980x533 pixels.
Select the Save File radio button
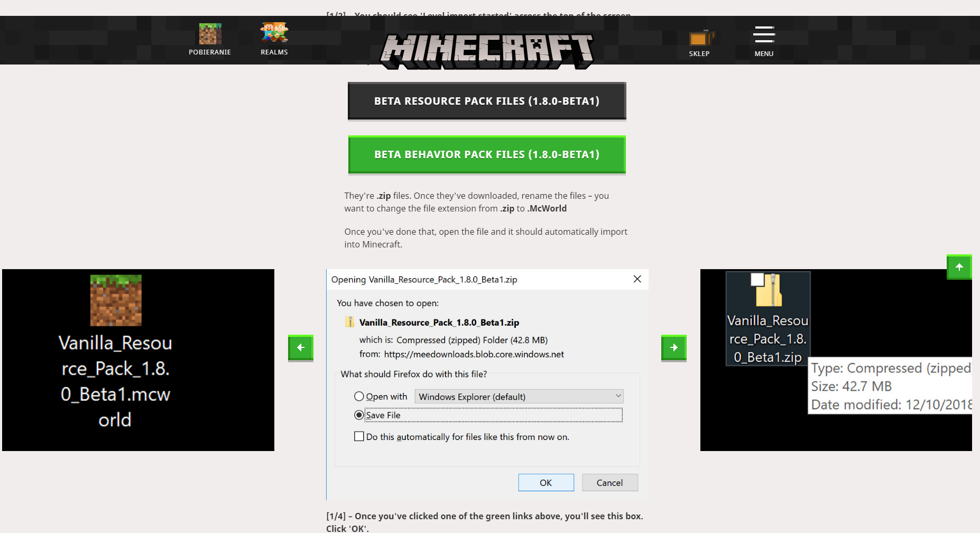coord(359,415)
